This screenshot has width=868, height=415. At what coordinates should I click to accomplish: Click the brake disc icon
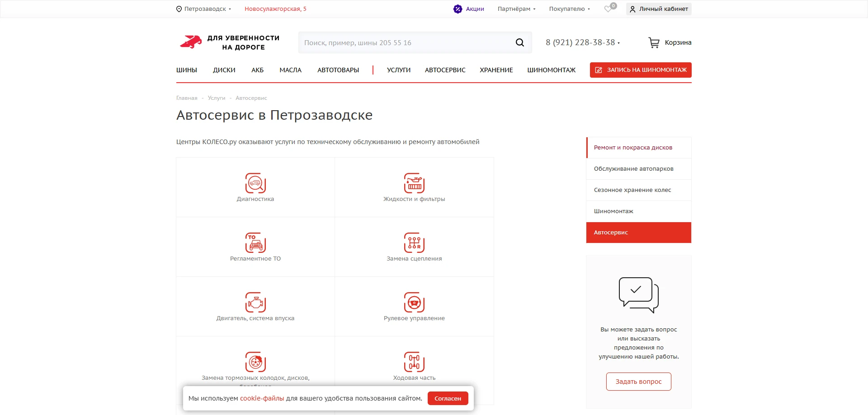coord(255,362)
